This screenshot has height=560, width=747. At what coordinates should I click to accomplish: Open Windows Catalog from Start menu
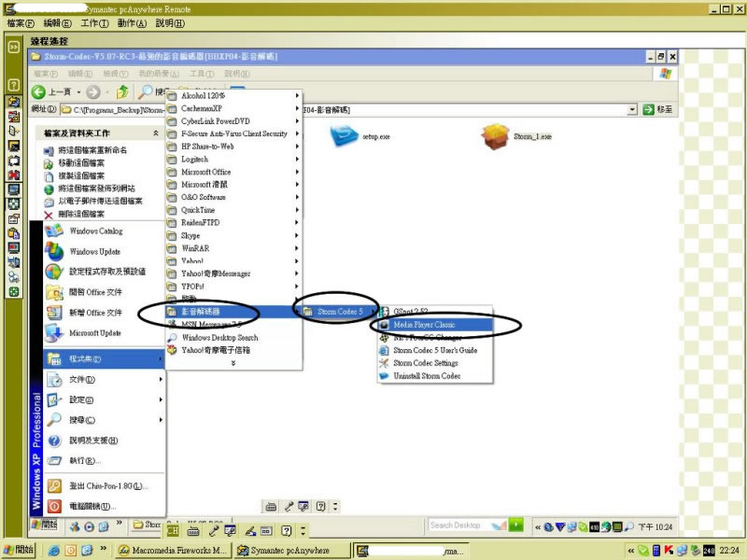coord(104,231)
